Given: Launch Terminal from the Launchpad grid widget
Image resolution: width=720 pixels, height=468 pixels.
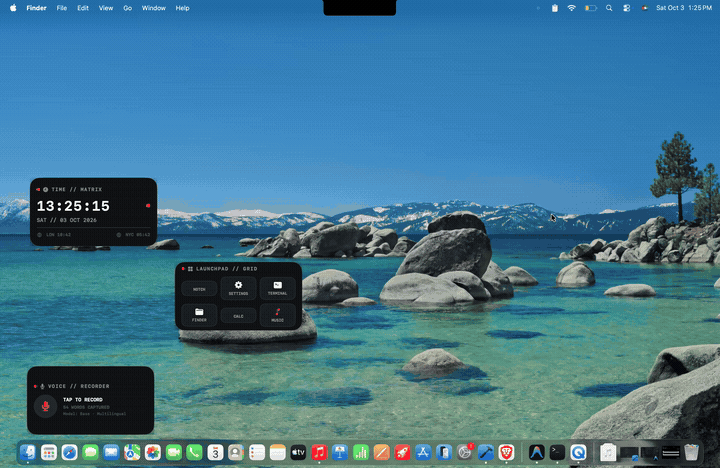Looking at the screenshot, I should click(x=277, y=288).
